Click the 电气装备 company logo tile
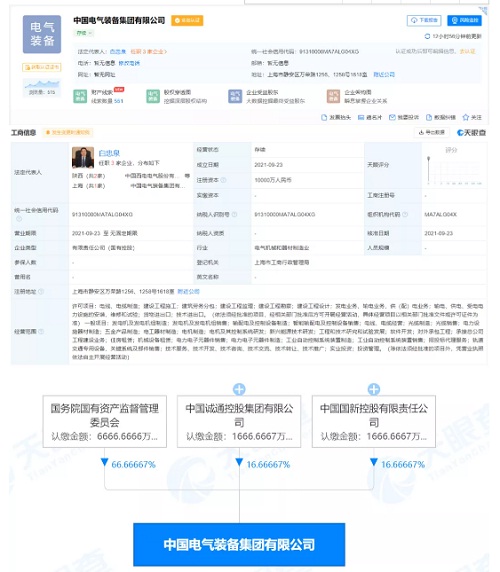 [x=42, y=34]
